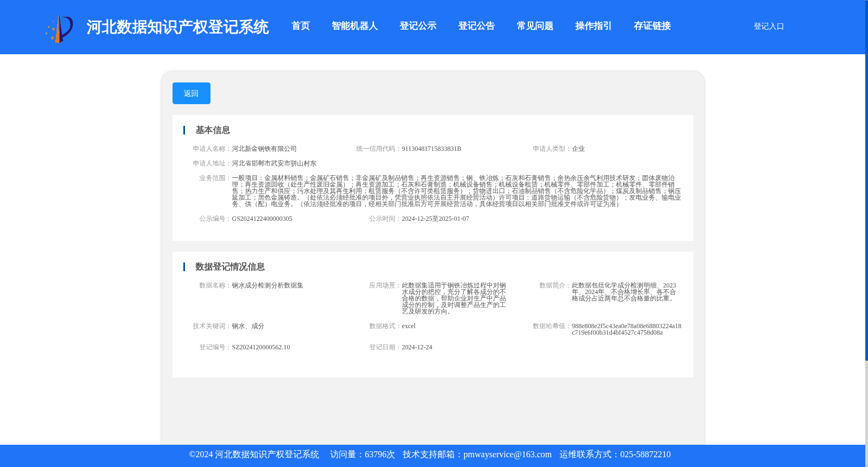Click the 数据登记情况信息 section heading
The height and width of the screenshot is (467, 868).
tap(230, 267)
